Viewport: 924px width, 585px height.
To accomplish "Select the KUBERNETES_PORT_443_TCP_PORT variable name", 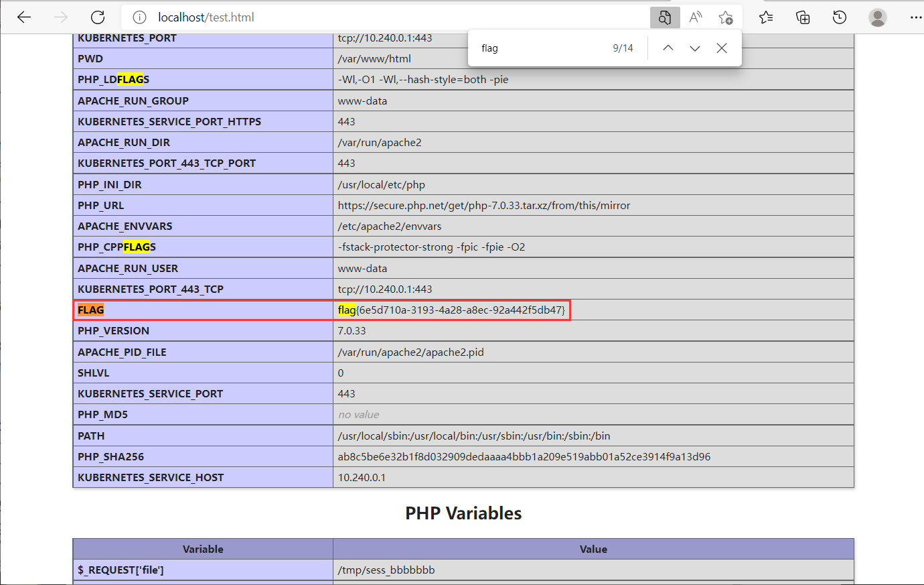I will [167, 164].
